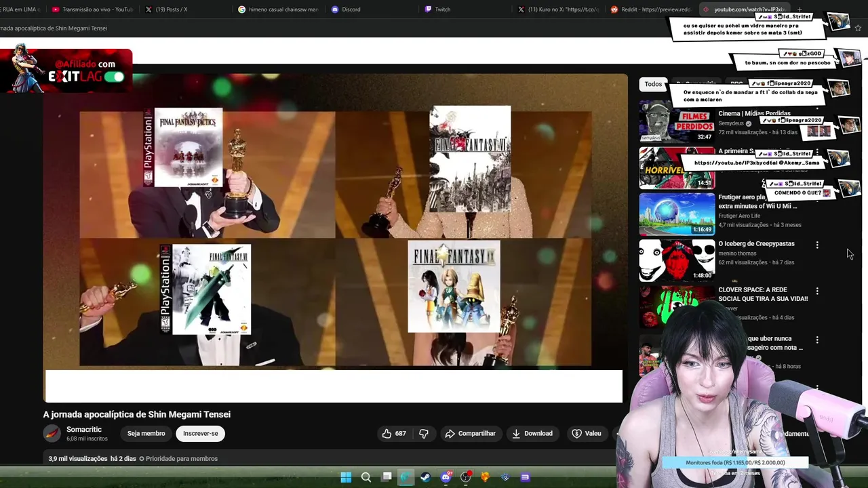Open Frutiger Aero Life channel name
The width and height of the screenshot is (868, 488).
(x=739, y=216)
